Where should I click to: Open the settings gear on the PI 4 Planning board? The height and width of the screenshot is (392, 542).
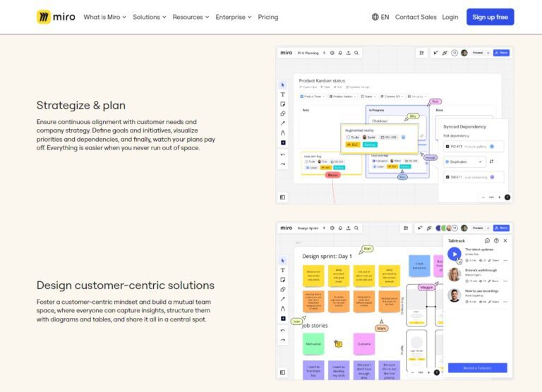click(x=332, y=53)
